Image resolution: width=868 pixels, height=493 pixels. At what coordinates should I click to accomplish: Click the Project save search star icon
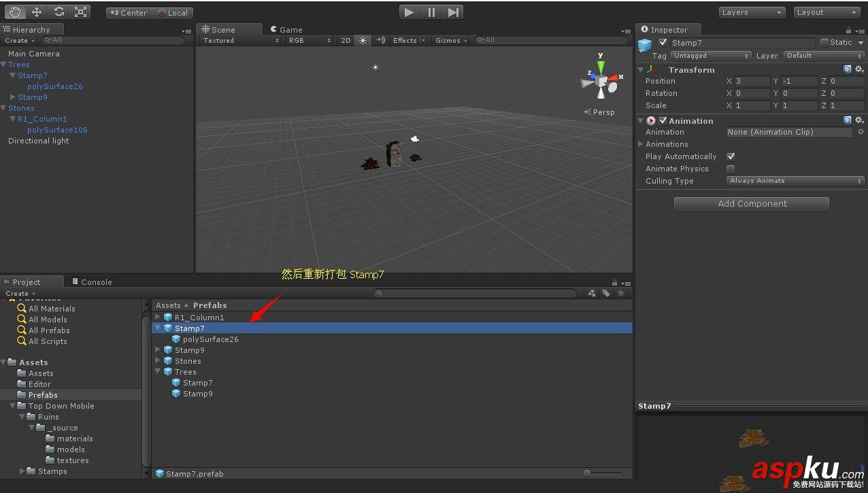(620, 293)
